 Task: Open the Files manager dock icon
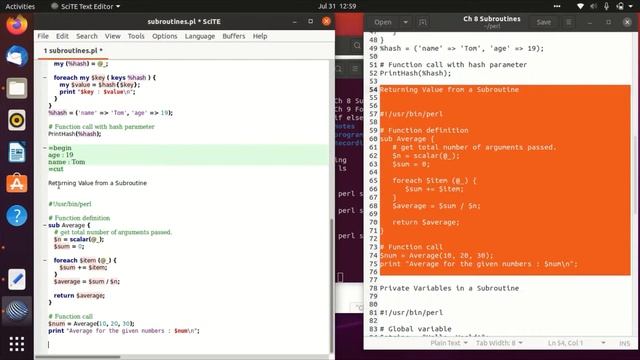click(x=17, y=88)
